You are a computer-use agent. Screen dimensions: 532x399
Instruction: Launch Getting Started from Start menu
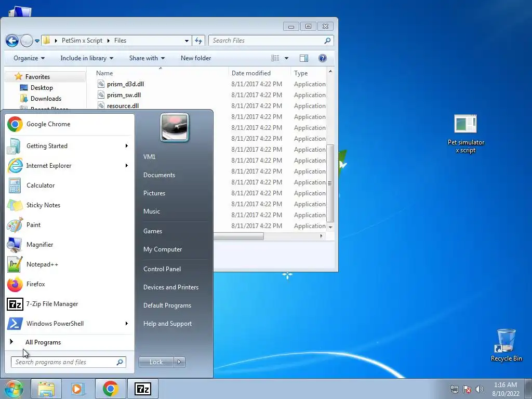tap(70, 146)
